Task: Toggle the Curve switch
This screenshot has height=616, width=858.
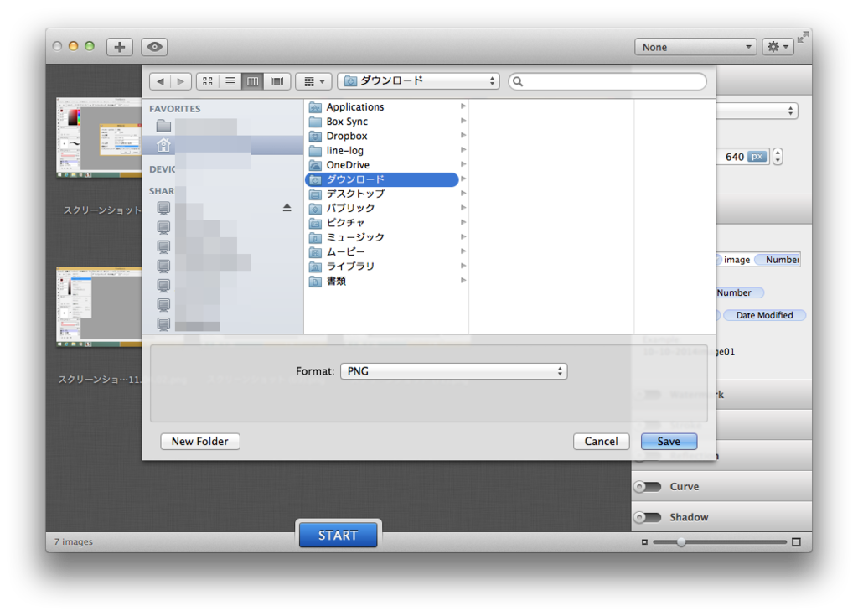Action: [x=648, y=487]
